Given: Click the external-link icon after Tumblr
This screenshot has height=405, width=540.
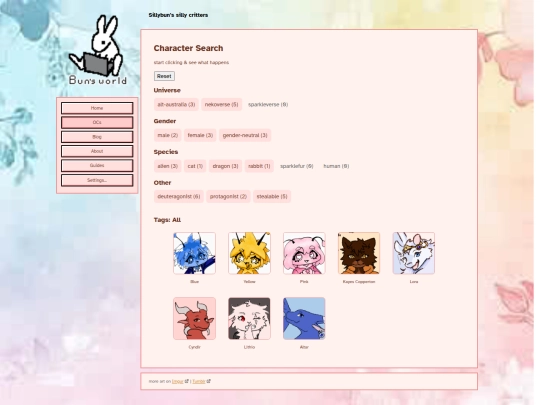Looking at the screenshot, I should (208, 381).
